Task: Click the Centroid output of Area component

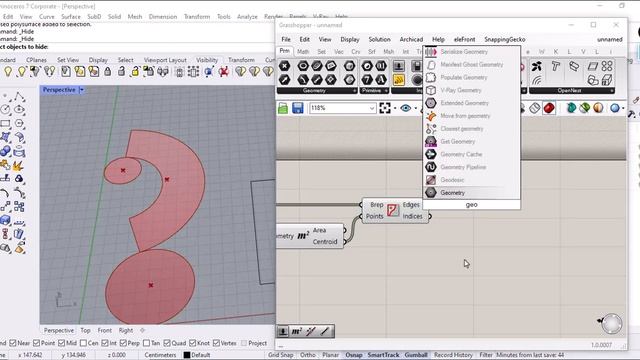Action: click(x=325, y=242)
